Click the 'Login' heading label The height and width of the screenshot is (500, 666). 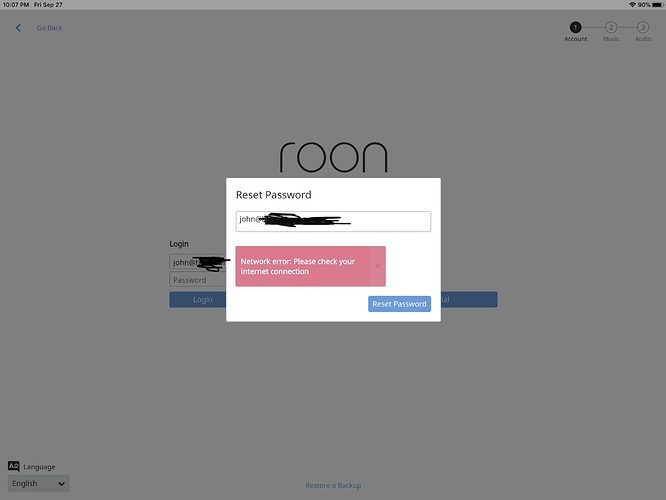click(179, 244)
